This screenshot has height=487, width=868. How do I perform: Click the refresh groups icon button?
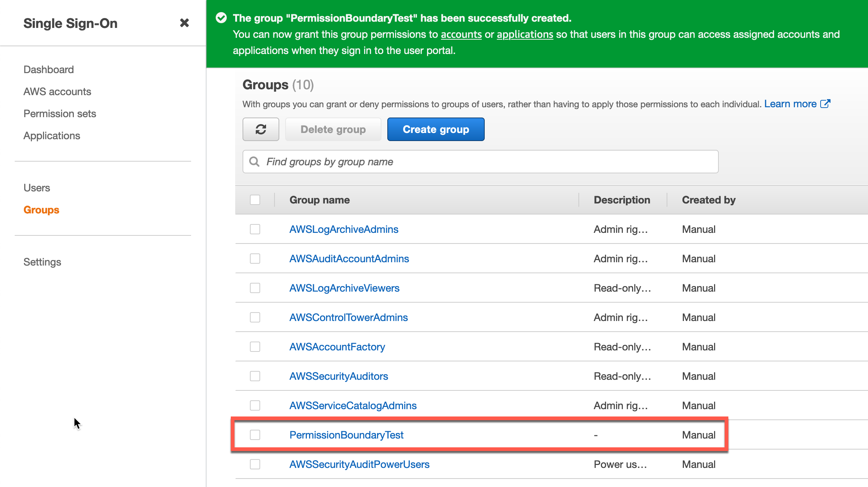261,129
